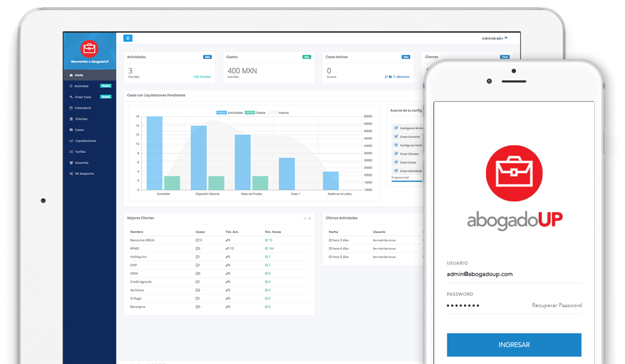Toggle the Crear Usuarios checkbox
625x364 pixels.
(396, 136)
